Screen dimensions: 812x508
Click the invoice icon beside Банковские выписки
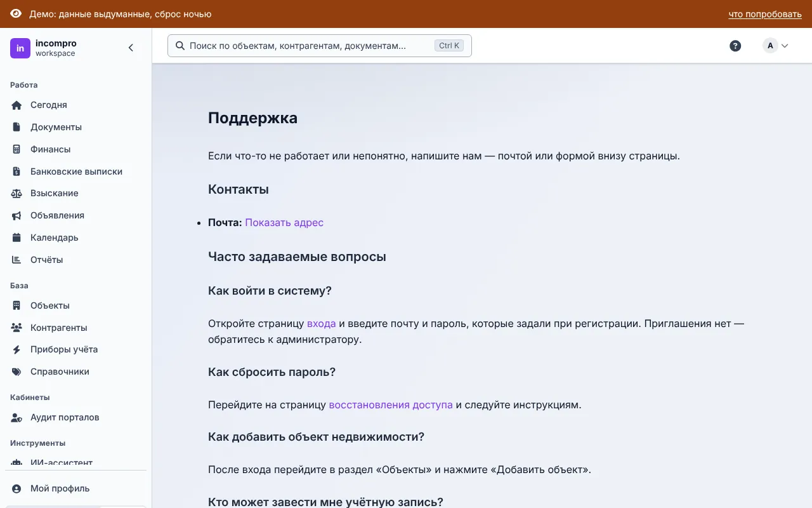[x=17, y=171]
